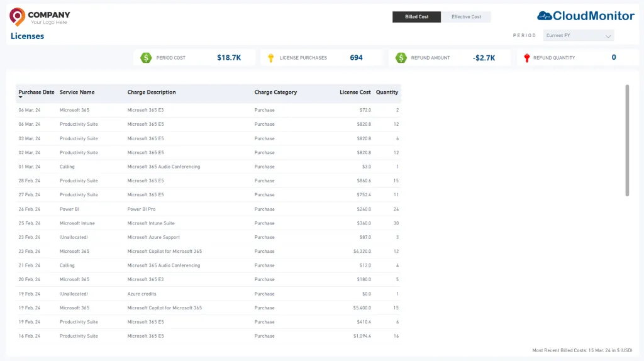Sort by Purchase Date column header
This screenshot has width=644, height=361.
pos(36,92)
